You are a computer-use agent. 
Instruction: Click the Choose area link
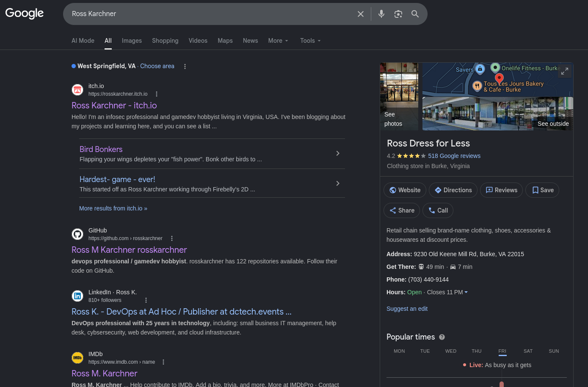point(157,66)
